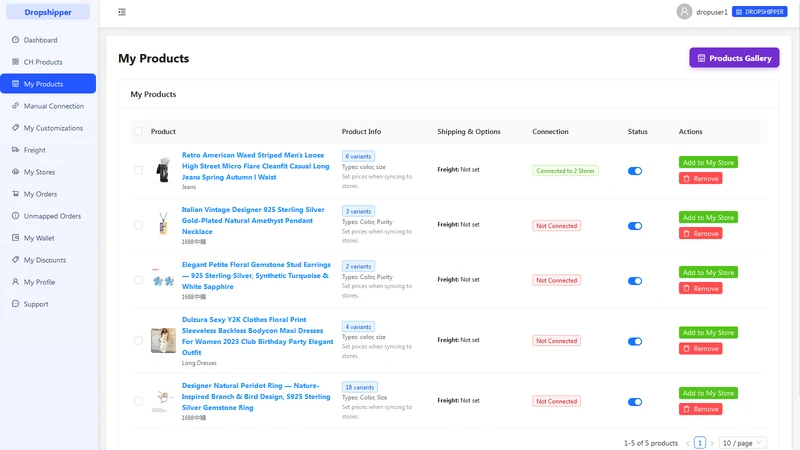The width and height of the screenshot is (800, 450).
Task: Click the previous page arrow
Action: (x=688, y=443)
